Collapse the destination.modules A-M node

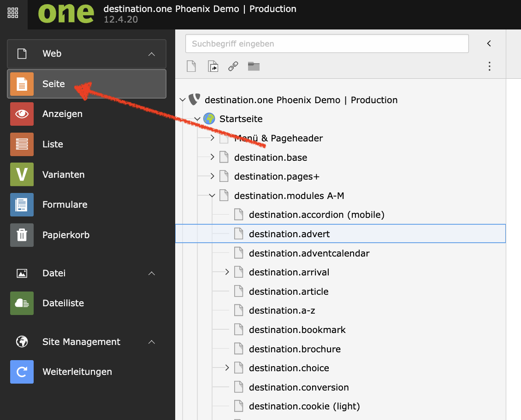[212, 195]
